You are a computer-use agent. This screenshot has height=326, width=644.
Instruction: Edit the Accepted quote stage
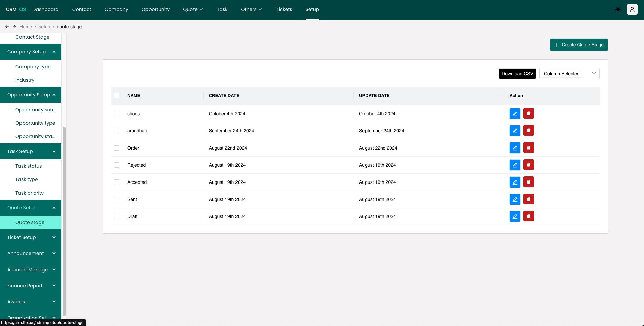pyautogui.click(x=515, y=182)
